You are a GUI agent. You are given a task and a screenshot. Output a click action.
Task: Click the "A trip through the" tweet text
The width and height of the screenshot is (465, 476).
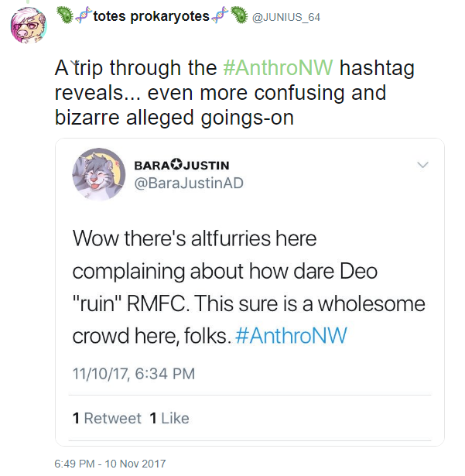pyautogui.click(x=138, y=67)
